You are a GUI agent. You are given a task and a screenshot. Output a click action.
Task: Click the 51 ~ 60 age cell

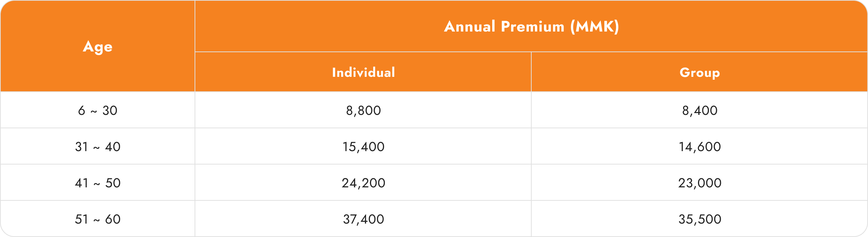[x=98, y=219]
